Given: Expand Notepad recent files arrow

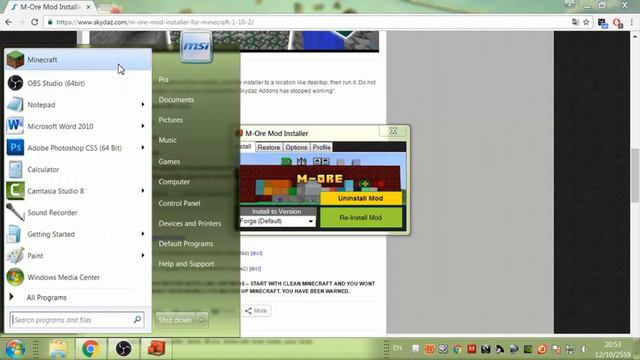Looking at the screenshot, I should [x=143, y=105].
